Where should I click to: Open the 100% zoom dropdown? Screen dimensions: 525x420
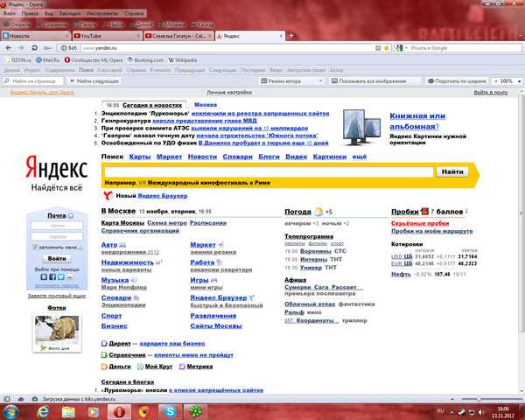pyautogui.click(x=507, y=81)
